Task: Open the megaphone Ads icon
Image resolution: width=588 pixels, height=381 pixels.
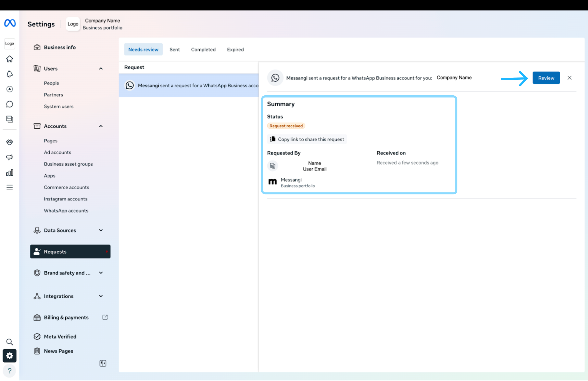Action: (9, 157)
